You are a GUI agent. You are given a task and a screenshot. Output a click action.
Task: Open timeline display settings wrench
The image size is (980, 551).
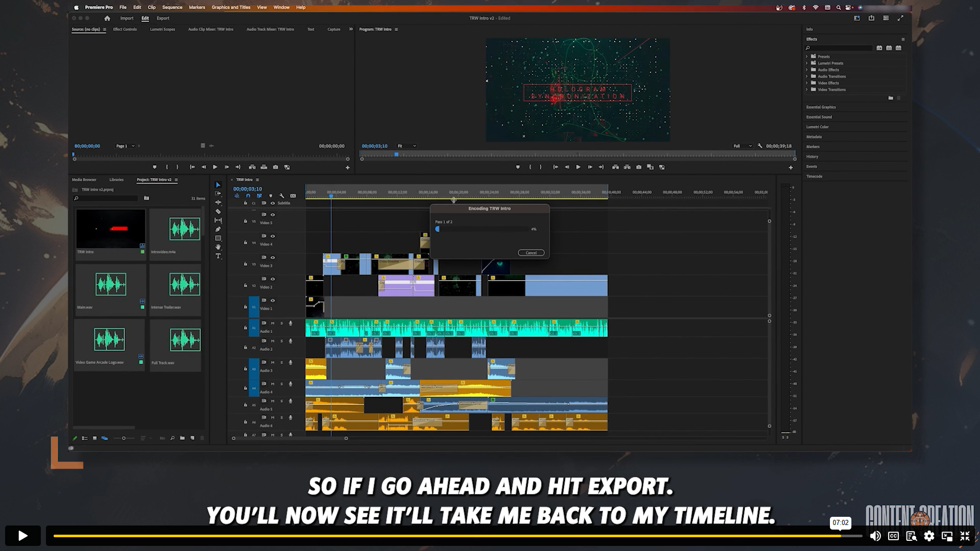coord(282,196)
